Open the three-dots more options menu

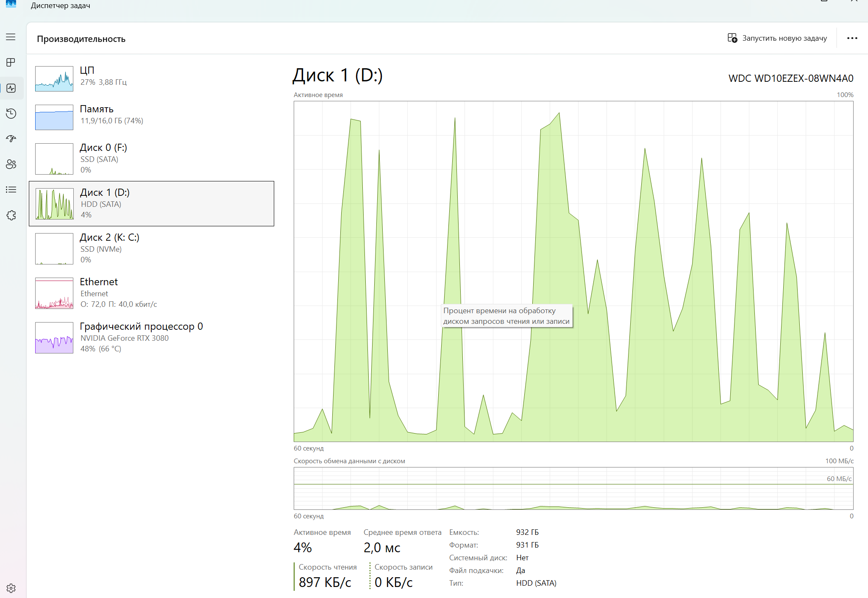[852, 38]
